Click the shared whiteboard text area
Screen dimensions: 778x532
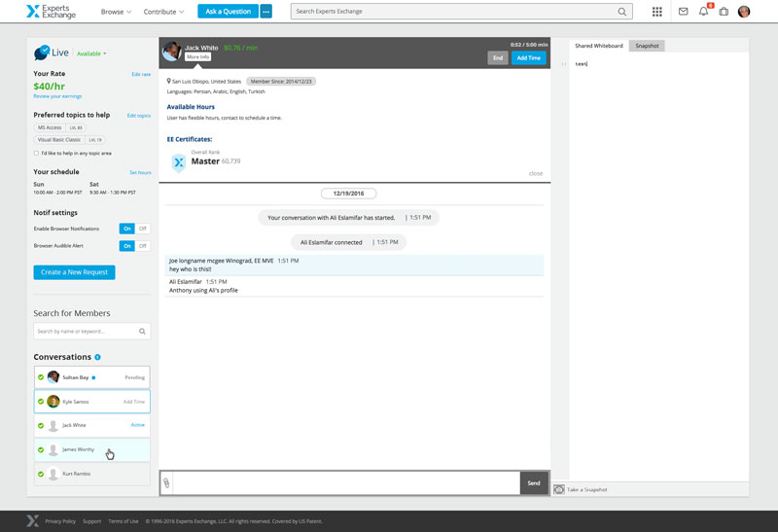[x=658, y=268]
